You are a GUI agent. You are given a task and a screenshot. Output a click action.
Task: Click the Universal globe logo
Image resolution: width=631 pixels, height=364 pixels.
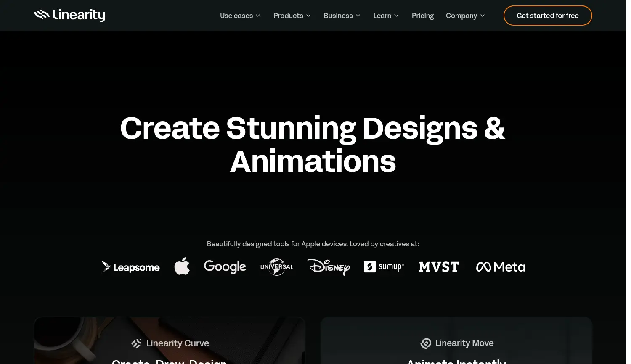click(276, 267)
